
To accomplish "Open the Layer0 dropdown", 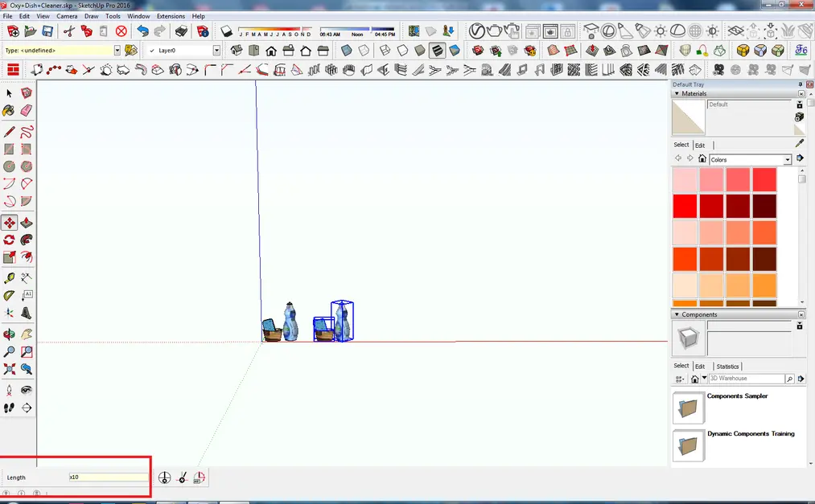I will pyautogui.click(x=215, y=49).
